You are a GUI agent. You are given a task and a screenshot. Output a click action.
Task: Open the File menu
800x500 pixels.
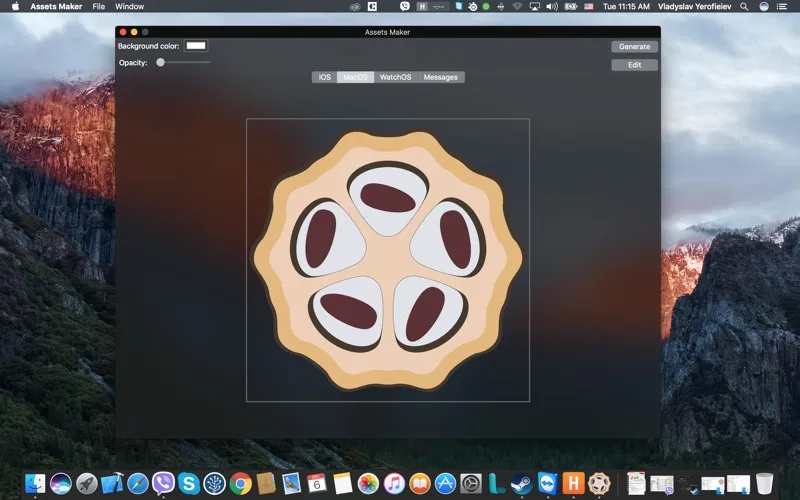tap(98, 6)
